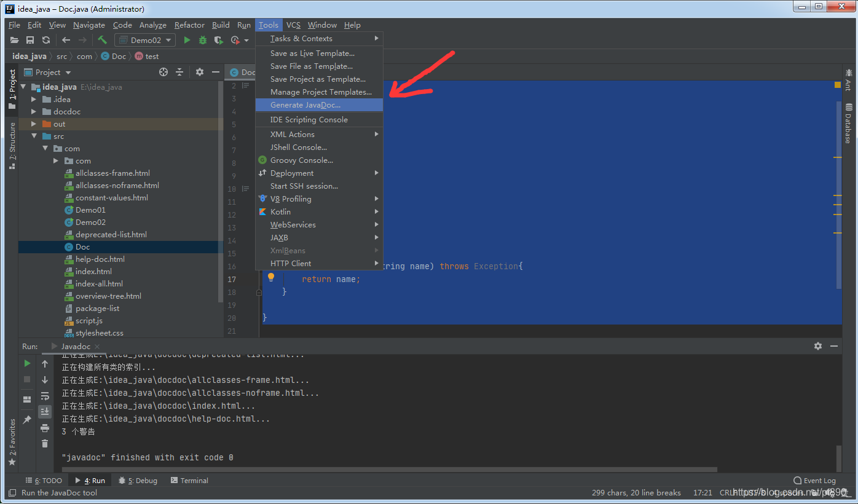The width and height of the screenshot is (858, 504).
Task: Click the Stop square icon in Run panel
Action: 27,379
